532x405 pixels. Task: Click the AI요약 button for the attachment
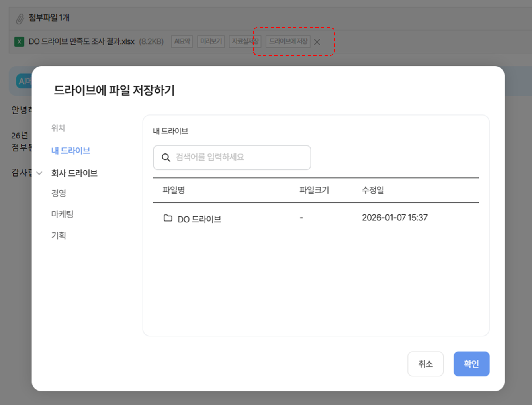[182, 41]
